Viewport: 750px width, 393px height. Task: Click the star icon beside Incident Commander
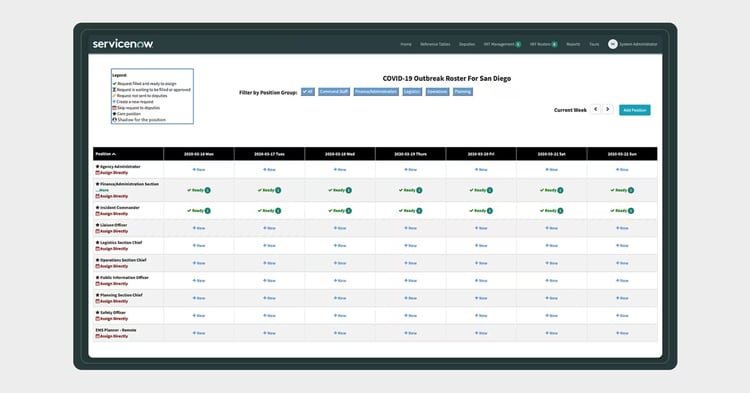click(x=98, y=207)
